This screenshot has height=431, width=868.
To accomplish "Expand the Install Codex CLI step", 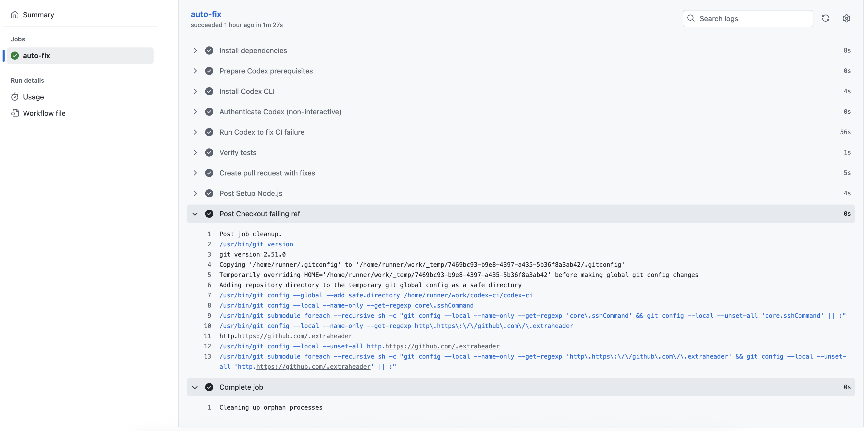I will tap(195, 91).
